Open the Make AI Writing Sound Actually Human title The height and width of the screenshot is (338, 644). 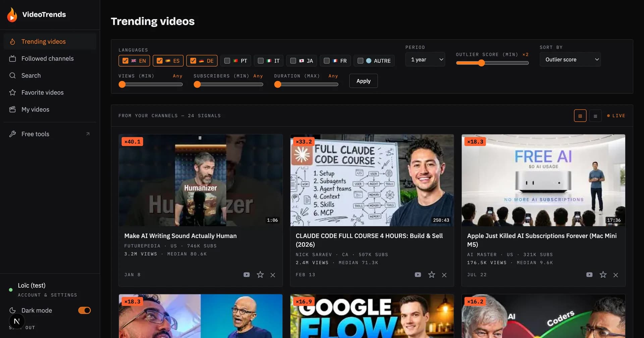tap(180, 236)
